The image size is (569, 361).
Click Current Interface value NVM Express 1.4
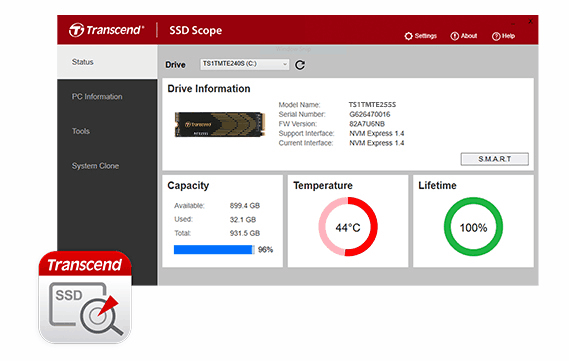pyautogui.click(x=377, y=143)
